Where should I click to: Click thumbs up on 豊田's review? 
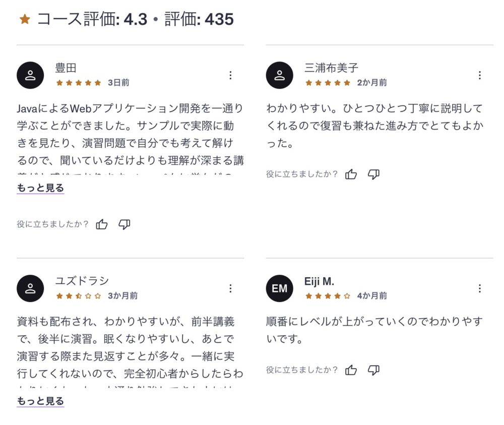102,224
